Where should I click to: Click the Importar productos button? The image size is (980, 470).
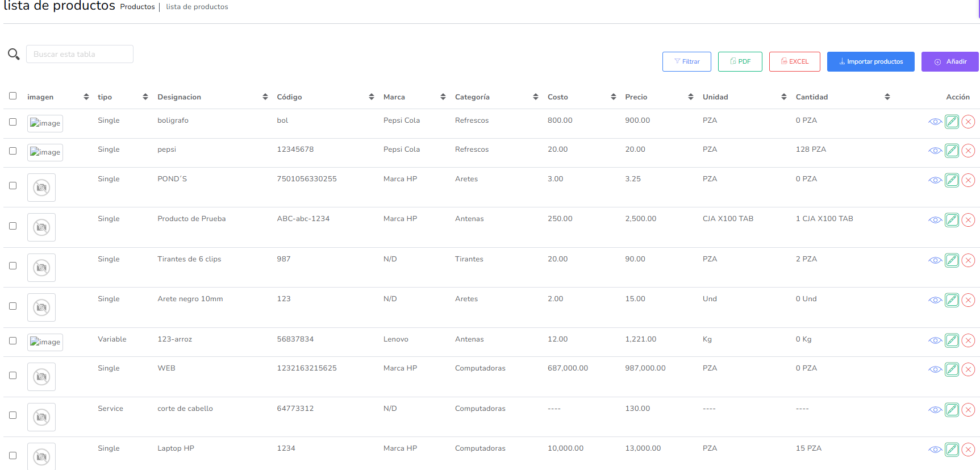click(x=870, y=61)
